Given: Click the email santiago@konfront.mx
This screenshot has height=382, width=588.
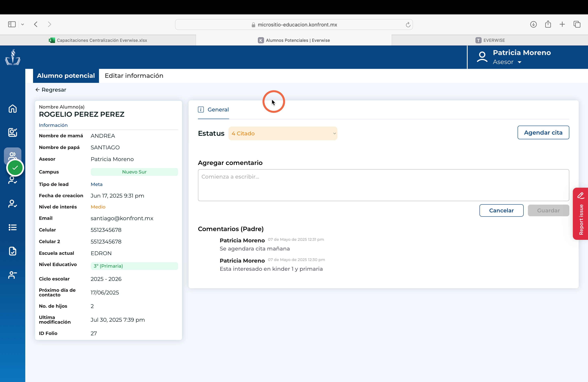Looking at the screenshot, I should pos(122,218).
